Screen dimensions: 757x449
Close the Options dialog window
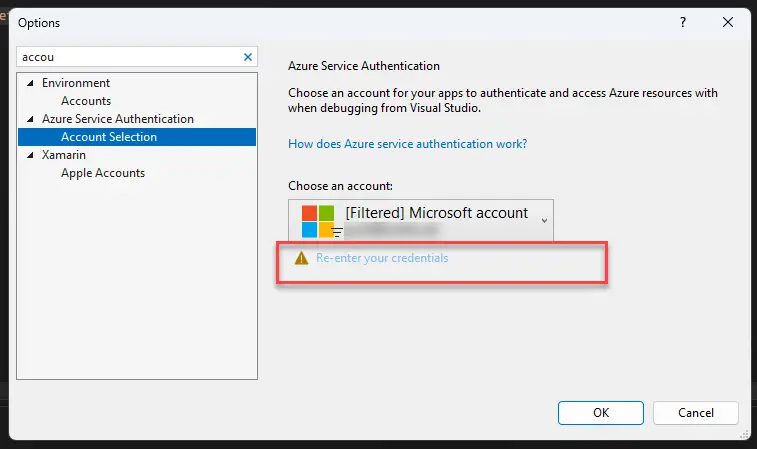coord(728,22)
